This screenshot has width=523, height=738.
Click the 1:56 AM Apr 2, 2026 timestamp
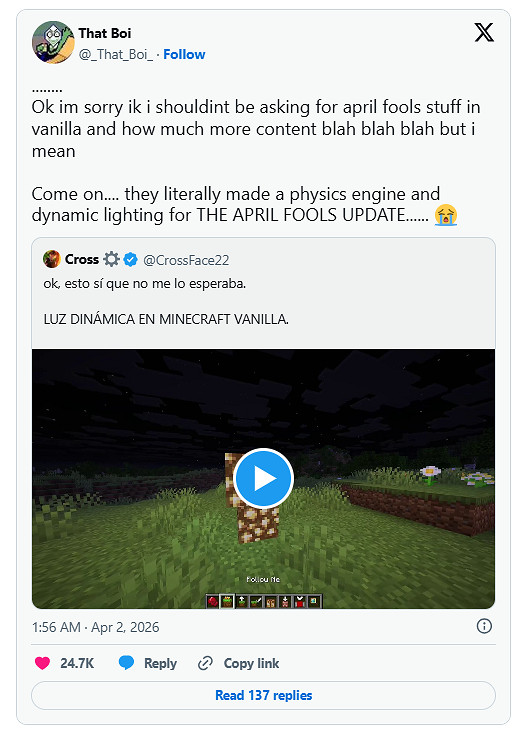(96, 627)
